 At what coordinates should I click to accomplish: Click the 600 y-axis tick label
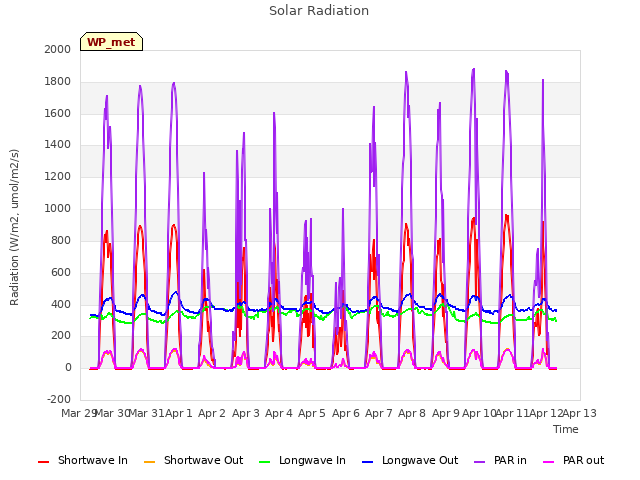61,272
